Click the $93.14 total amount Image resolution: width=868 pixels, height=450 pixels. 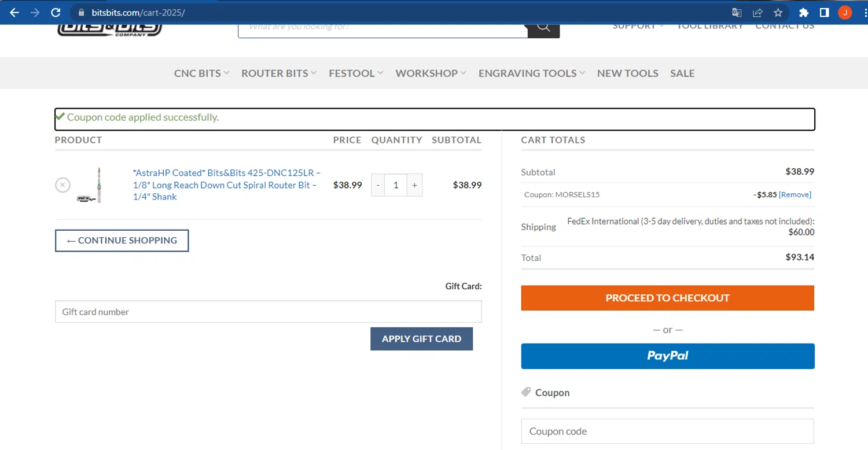coord(800,257)
